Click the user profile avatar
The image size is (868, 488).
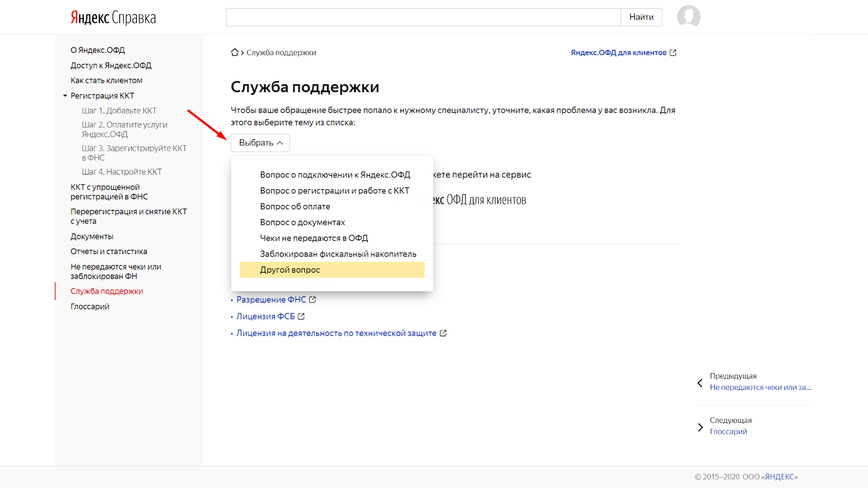point(688,16)
